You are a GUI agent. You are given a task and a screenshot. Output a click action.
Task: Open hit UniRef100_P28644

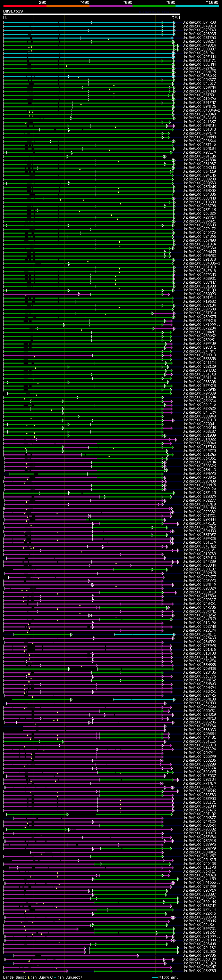coord(199,141)
